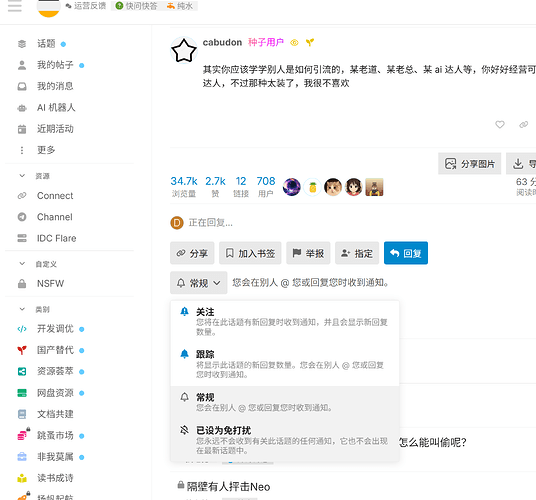Open IDC Flare server icon
The width and height of the screenshot is (536, 500).
(22, 238)
